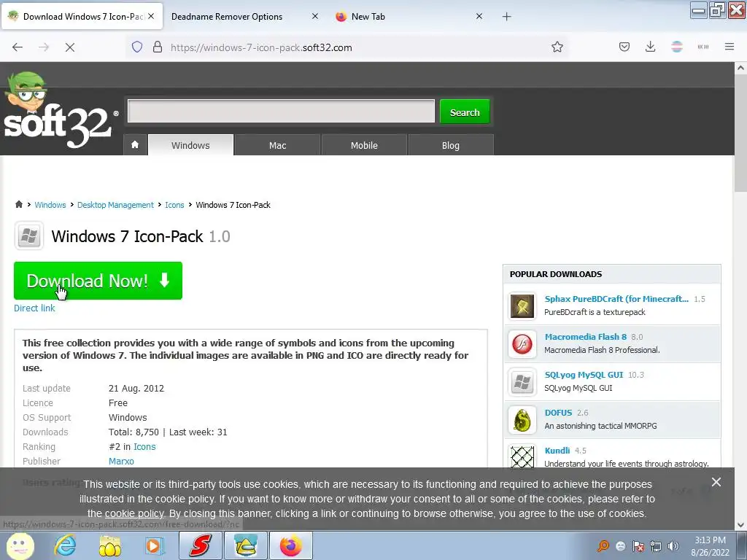Click the green Search button
747x560 pixels.
(465, 112)
